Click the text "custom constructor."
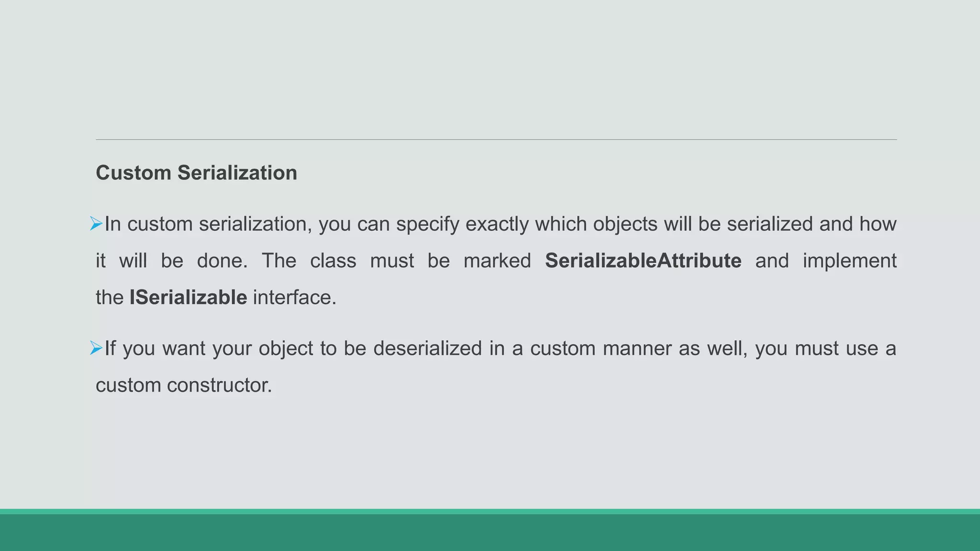Screen dimensions: 980x551 tap(184, 385)
